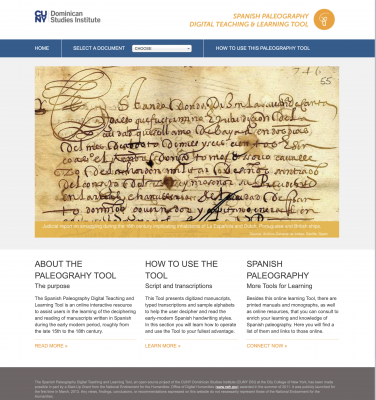Click the CUNY Dominican Studies Institute logo
376x400 pixels.
pyautogui.click(x=67, y=17)
